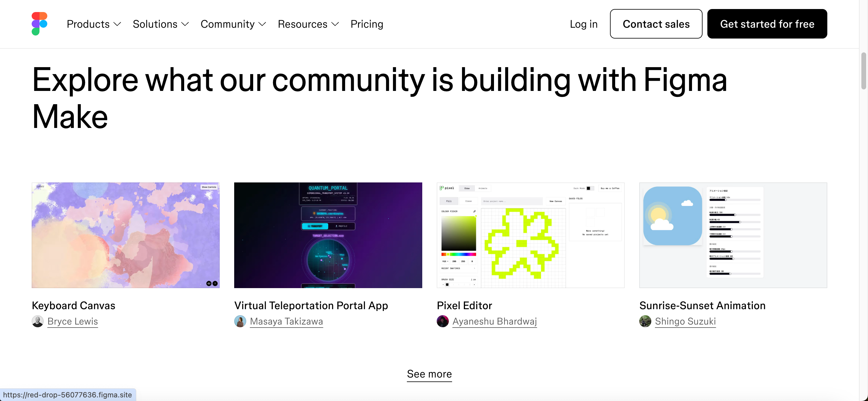The image size is (868, 401).
Task: Open the Community dropdown menu
Action: click(233, 24)
